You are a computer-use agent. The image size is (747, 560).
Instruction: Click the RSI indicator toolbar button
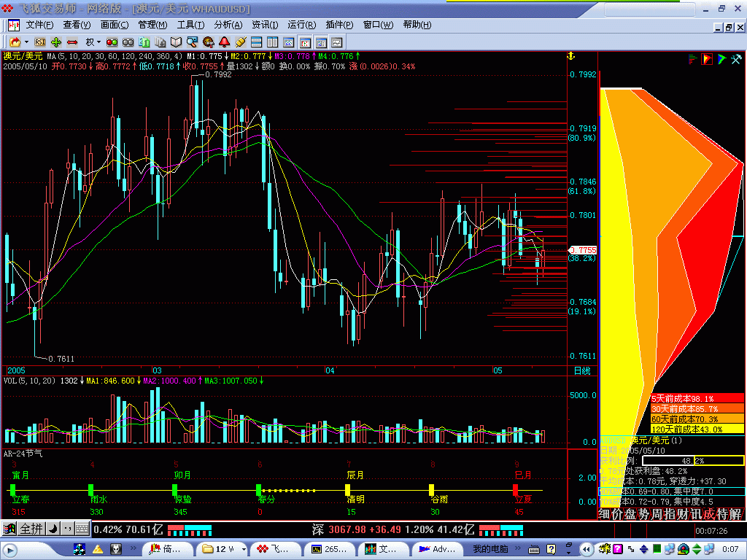click(x=40, y=42)
